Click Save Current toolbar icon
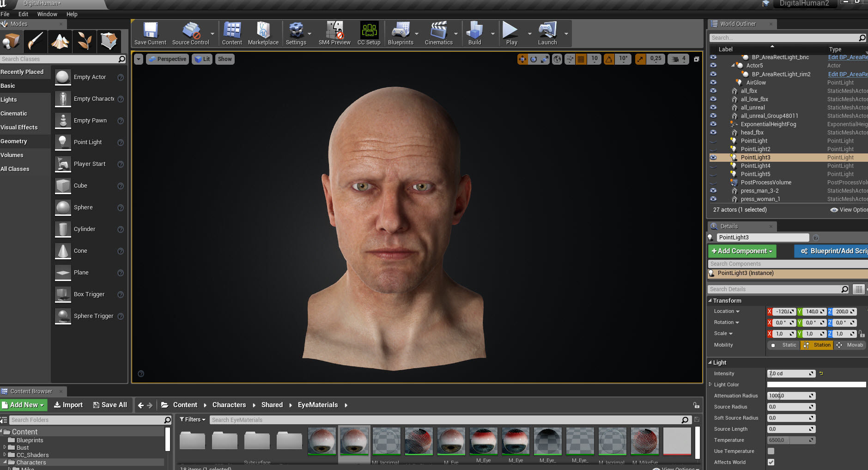Viewport: 868px width, 470px height. [x=150, y=33]
